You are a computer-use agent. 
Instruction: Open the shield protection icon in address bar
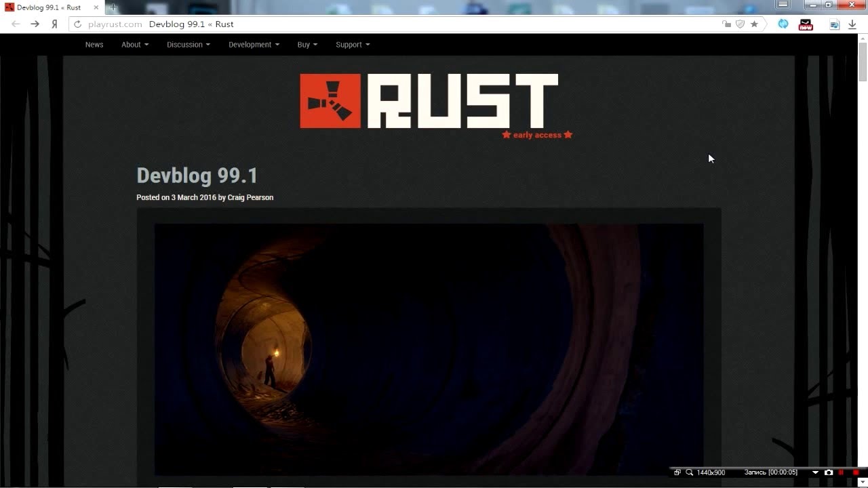(x=740, y=24)
